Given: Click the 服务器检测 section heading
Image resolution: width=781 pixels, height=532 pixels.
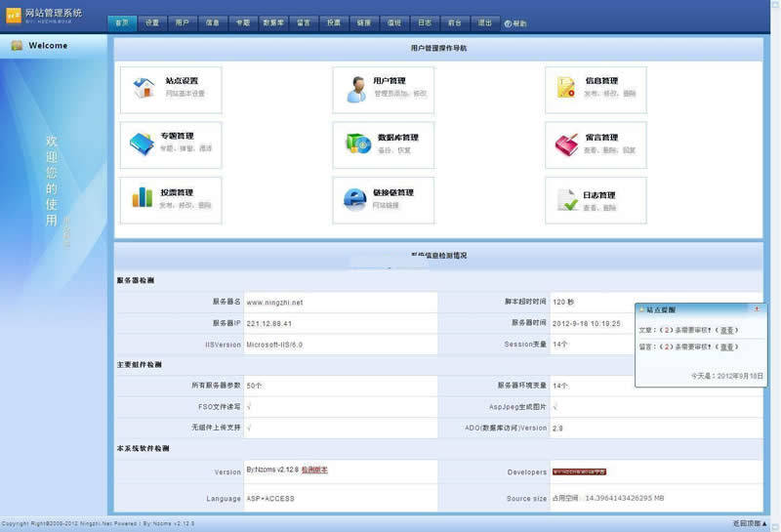Looking at the screenshot, I should (136, 280).
